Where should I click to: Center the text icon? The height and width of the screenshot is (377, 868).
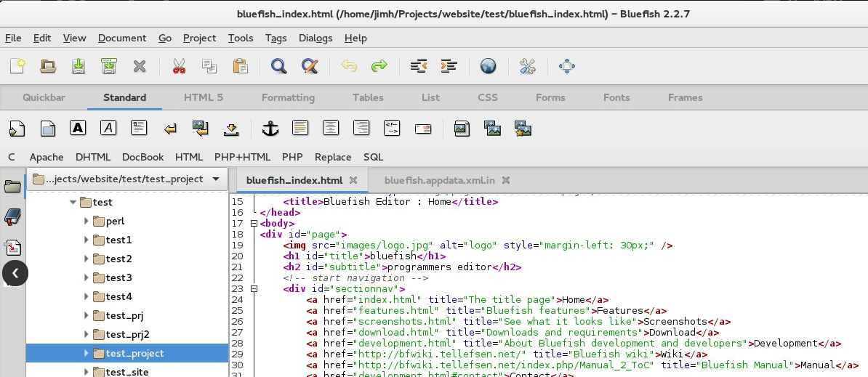(331, 129)
